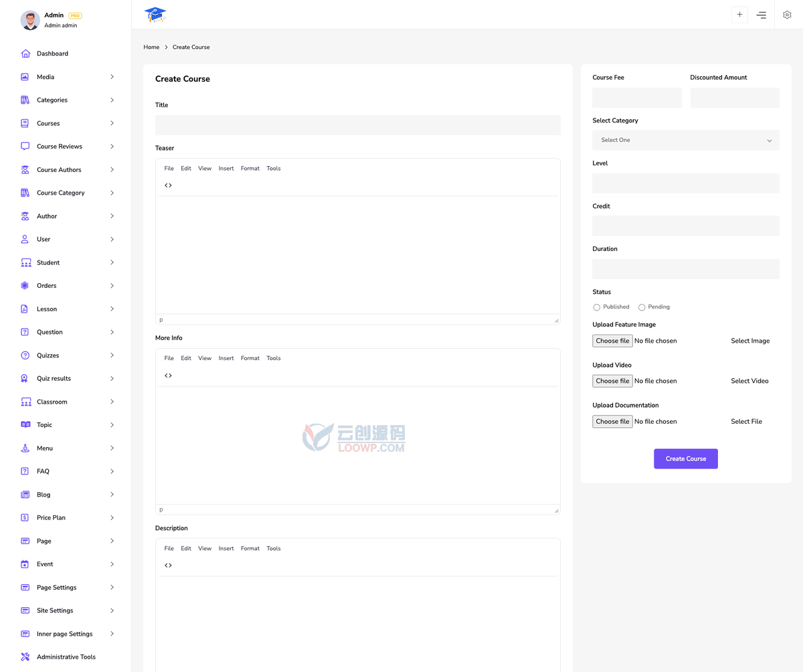
Task: Click the Home breadcrumb link
Action: [x=151, y=48]
